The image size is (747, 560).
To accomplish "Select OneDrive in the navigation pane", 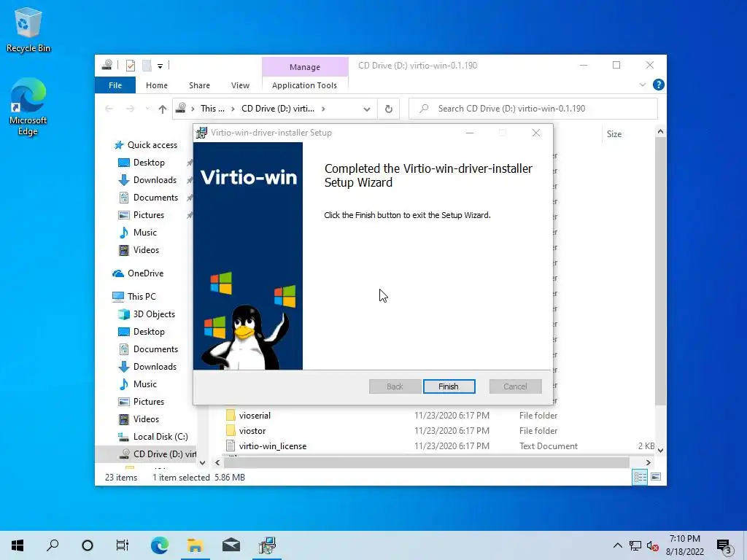I will pos(145,273).
